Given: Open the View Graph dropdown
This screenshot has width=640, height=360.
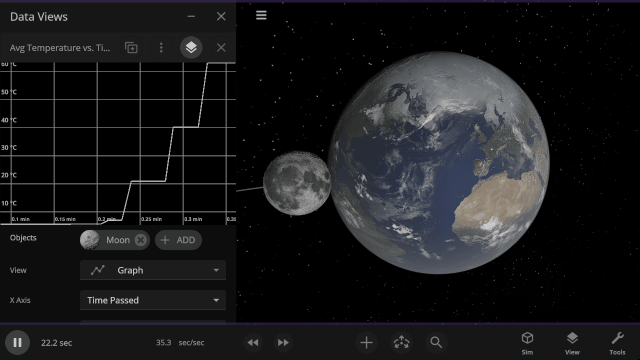Looking at the screenshot, I should (x=153, y=270).
